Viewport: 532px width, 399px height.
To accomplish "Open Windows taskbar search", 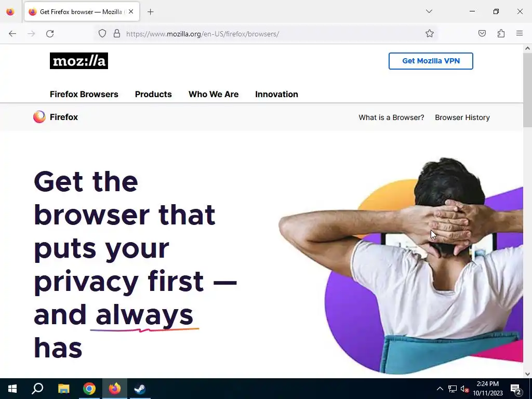I will pyautogui.click(x=37, y=389).
